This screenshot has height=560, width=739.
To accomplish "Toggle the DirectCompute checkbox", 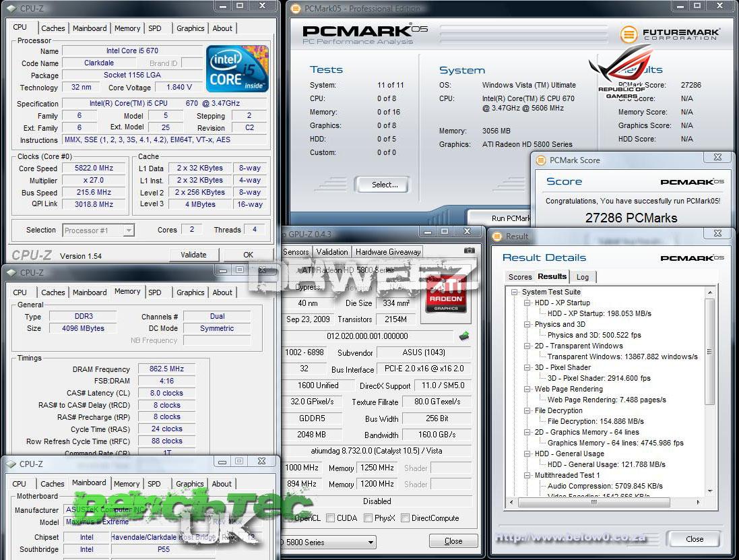I will (x=405, y=518).
